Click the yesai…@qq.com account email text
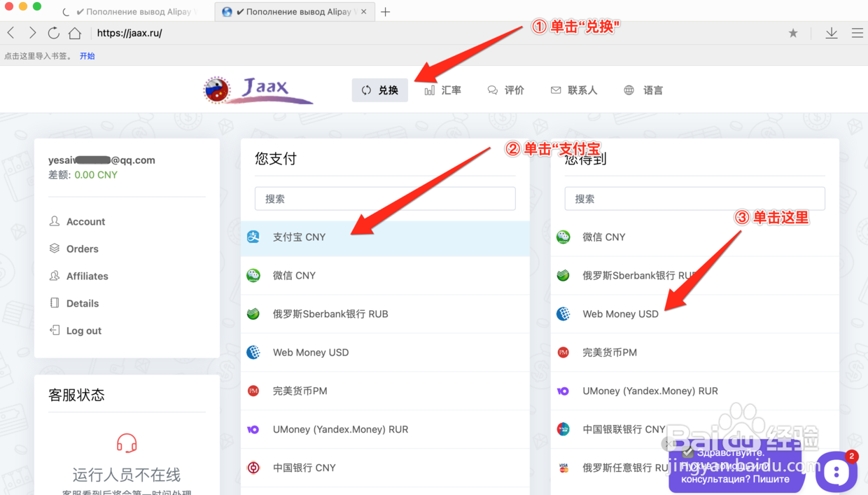Screen dimensions: 868x495 click(101, 160)
